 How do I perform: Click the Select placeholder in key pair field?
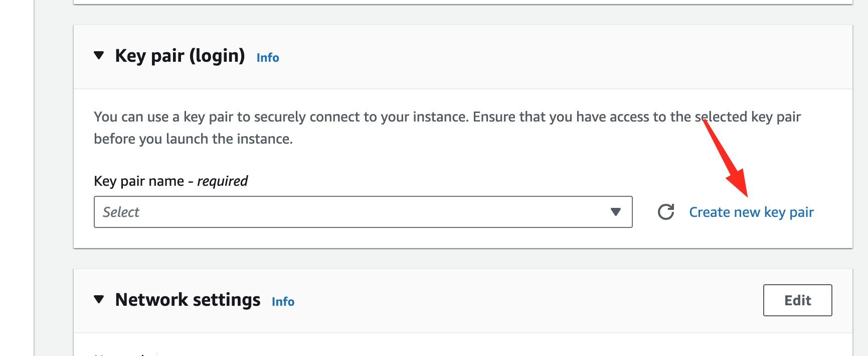(x=121, y=212)
